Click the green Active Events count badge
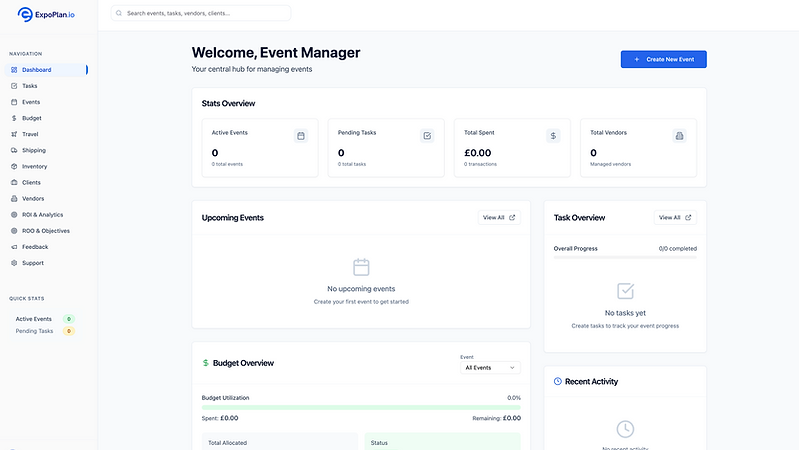Image resolution: width=799 pixels, height=450 pixels. coord(69,319)
